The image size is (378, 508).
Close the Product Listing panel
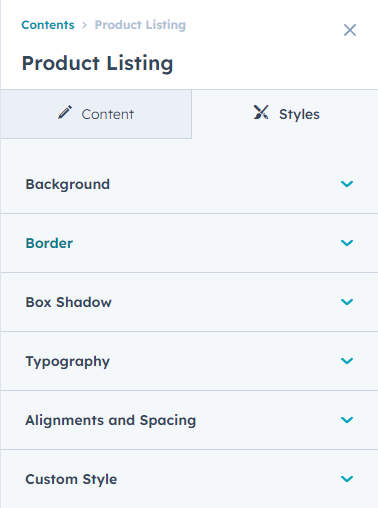coord(350,30)
